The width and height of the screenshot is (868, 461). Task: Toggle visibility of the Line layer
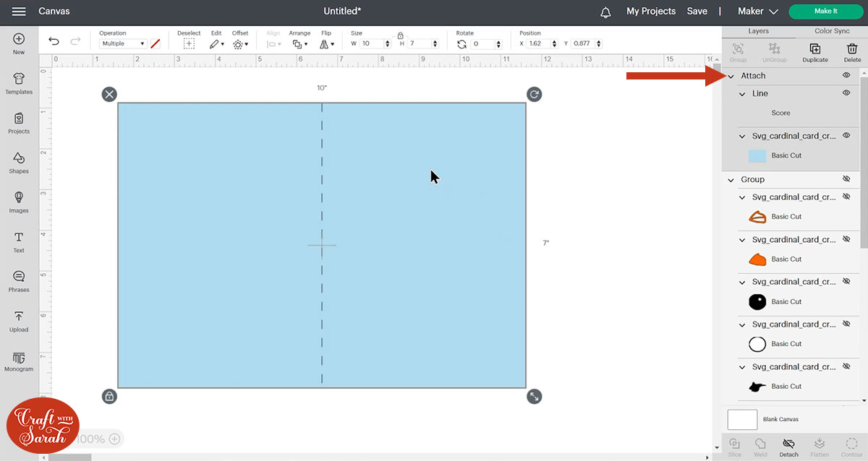(846, 93)
